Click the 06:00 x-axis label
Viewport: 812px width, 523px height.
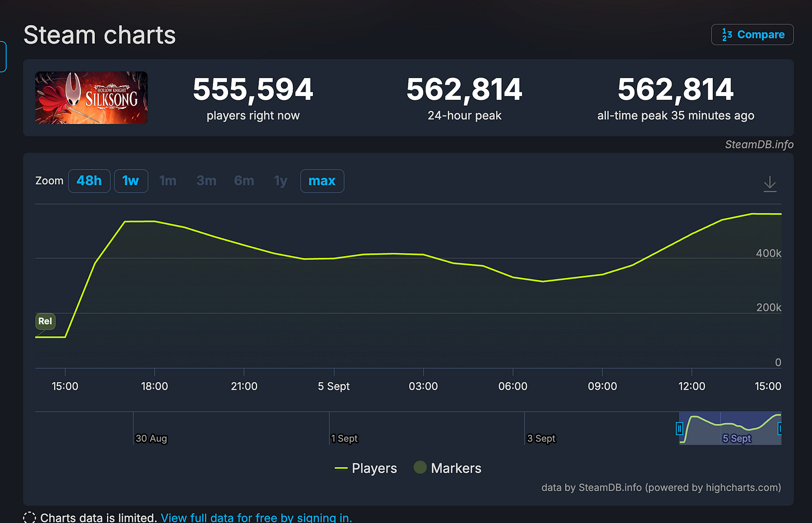pos(513,386)
